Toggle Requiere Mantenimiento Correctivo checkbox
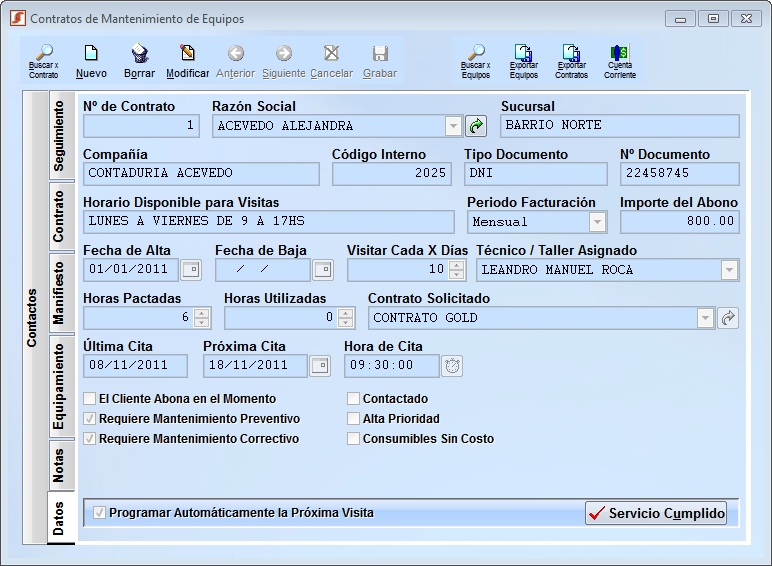772x566 pixels. 90,439
